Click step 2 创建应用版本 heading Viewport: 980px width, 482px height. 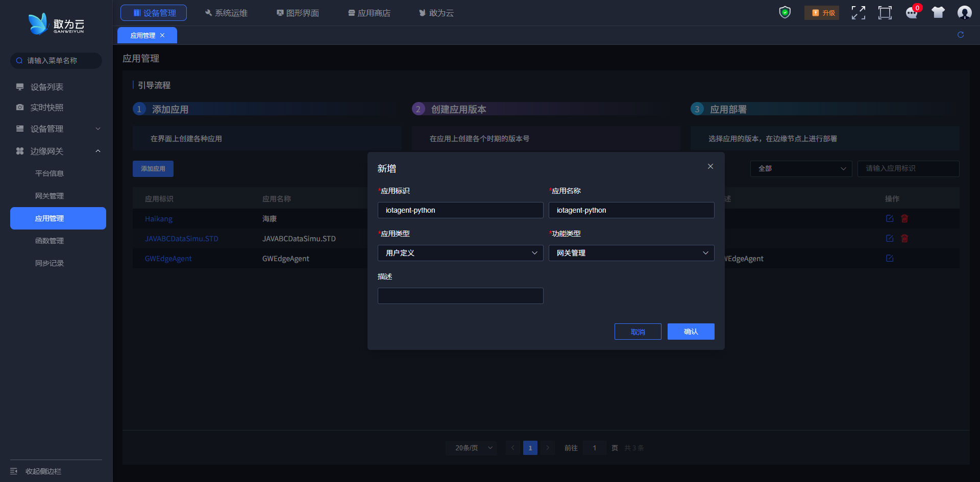458,109
